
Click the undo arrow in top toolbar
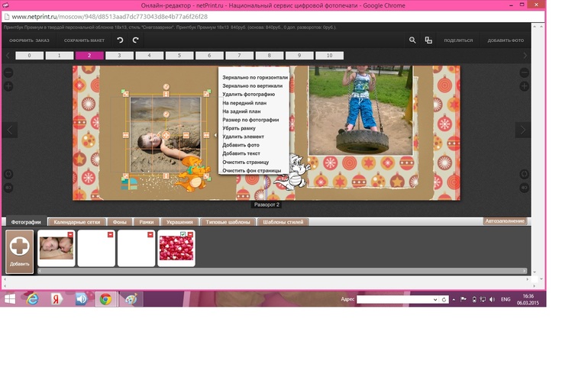120,40
